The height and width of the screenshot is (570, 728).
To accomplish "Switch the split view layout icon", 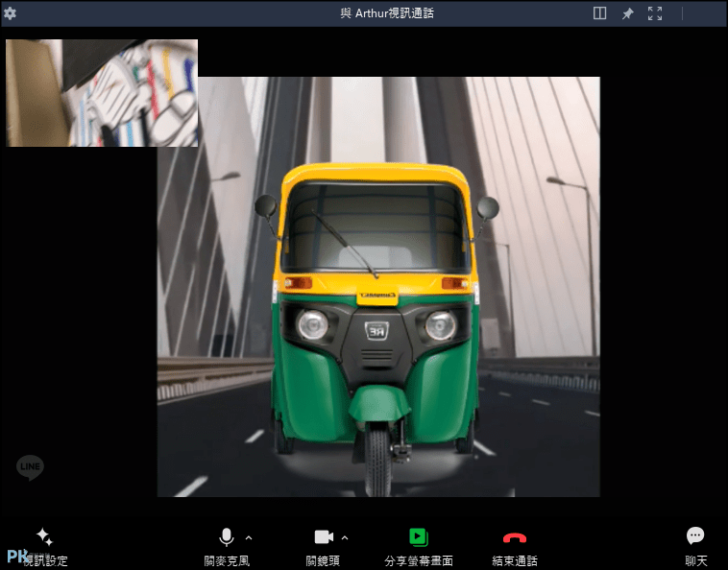I will point(599,13).
